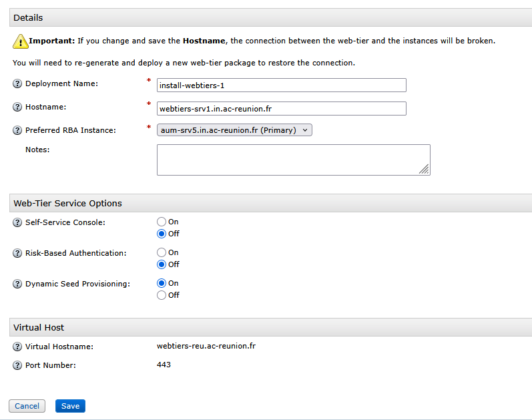Select Off for Self-Service Console
Screen dimensions: 532x420
[x=162, y=234]
